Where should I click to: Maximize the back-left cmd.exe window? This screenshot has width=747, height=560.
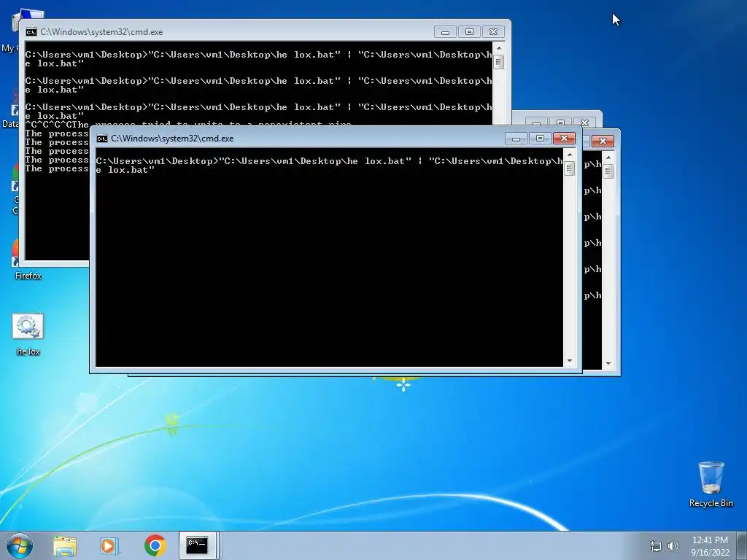[x=469, y=32]
